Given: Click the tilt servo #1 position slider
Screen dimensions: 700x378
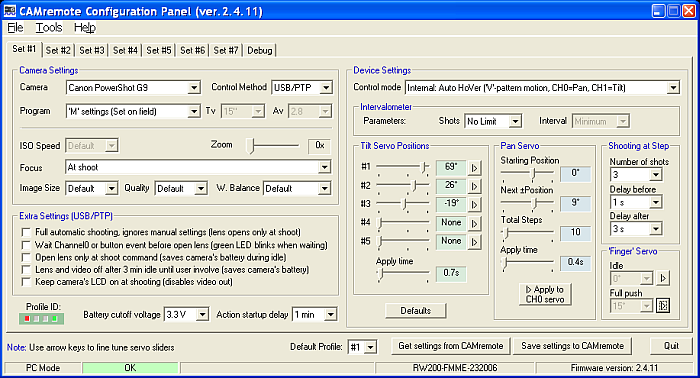Looking at the screenshot, I should (x=403, y=167).
